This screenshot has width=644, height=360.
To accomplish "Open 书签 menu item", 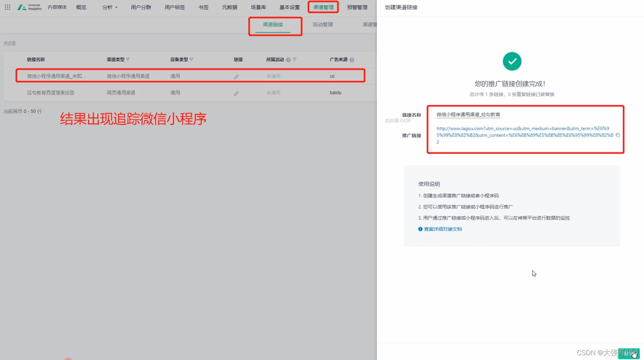I will [x=203, y=7].
